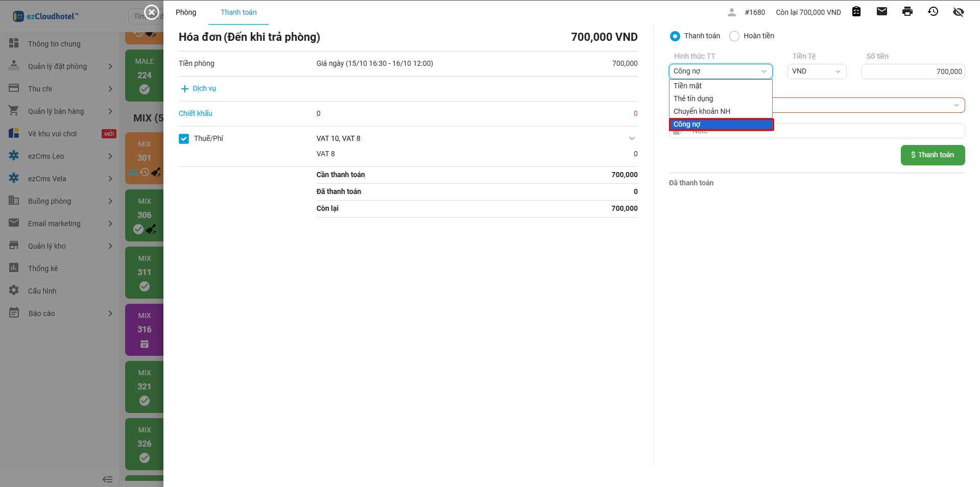This screenshot has width=980, height=487.
Task: Open the envelope mail icon
Action: (x=881, y=12)
